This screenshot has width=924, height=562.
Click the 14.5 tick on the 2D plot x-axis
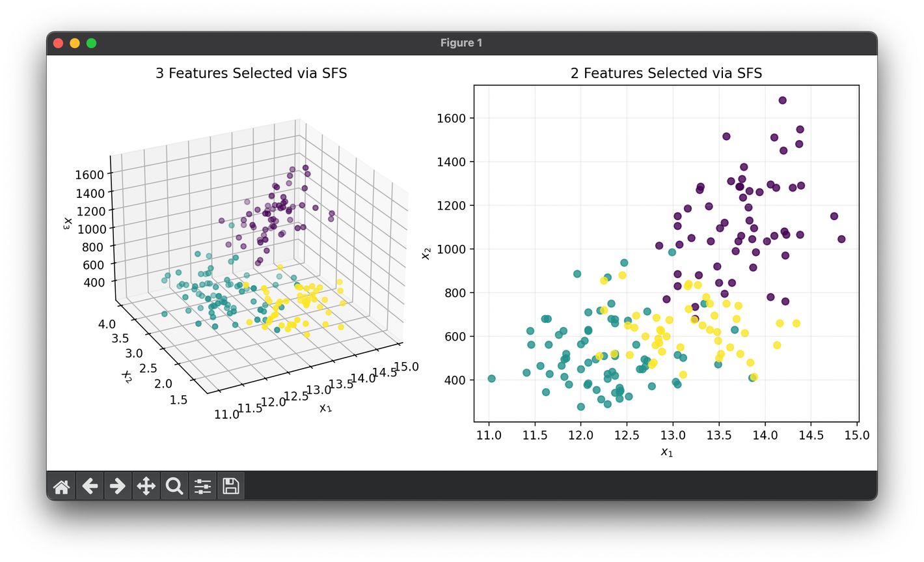(x=811, y=435)
